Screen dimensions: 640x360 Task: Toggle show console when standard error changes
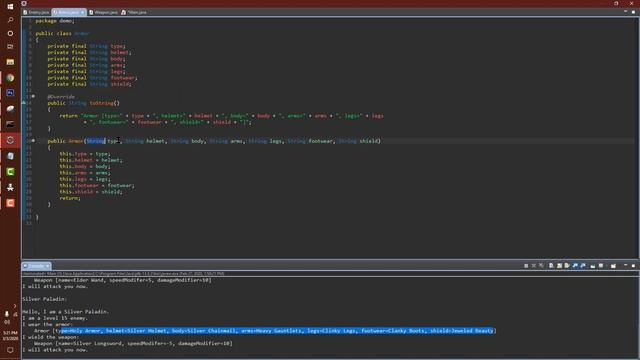pyautogui.click(x=583, y=266)
